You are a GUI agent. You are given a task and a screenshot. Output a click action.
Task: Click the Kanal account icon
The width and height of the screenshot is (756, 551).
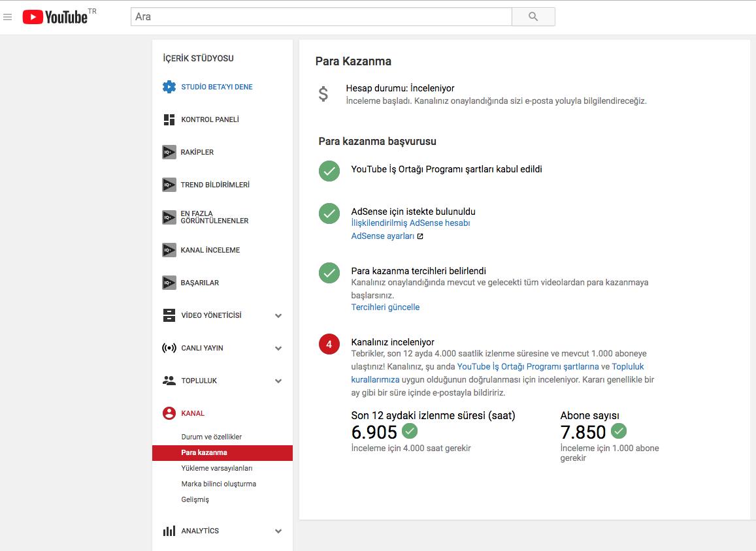[169, 413]
